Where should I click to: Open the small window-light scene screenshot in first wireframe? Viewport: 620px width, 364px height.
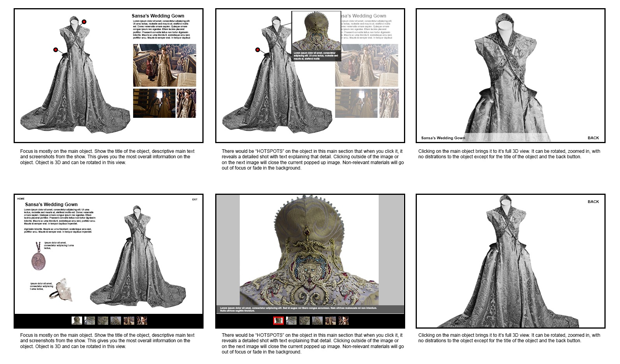[154, 103]
